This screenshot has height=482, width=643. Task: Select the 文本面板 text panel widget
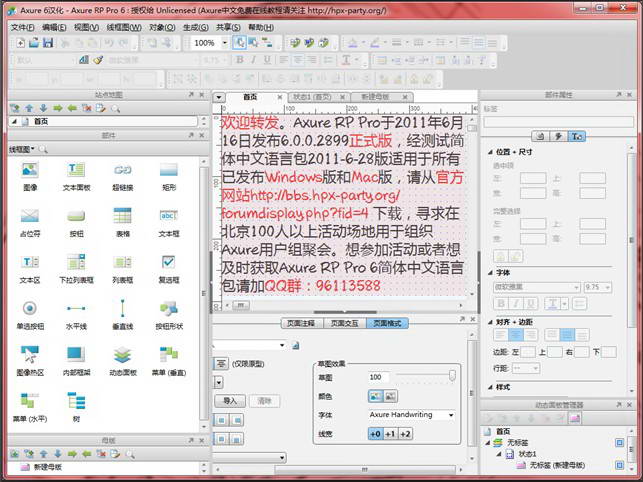coord(76,176)
